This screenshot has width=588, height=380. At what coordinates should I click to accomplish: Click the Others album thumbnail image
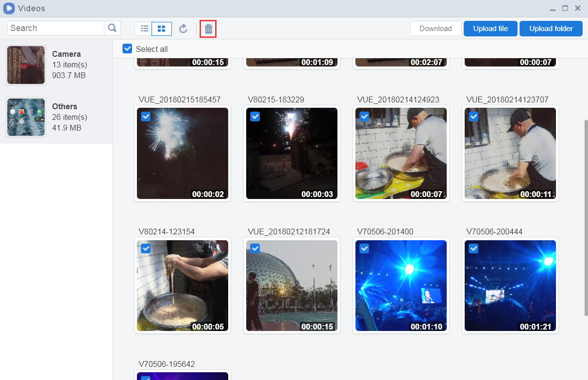click(26, 117)
